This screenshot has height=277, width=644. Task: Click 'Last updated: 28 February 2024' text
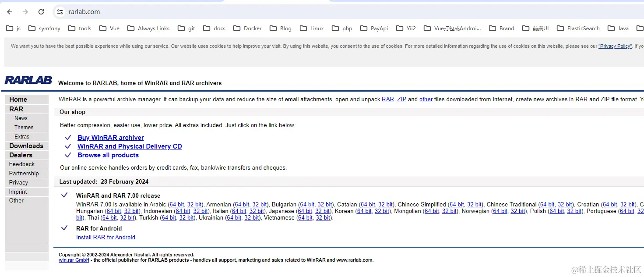104,181
